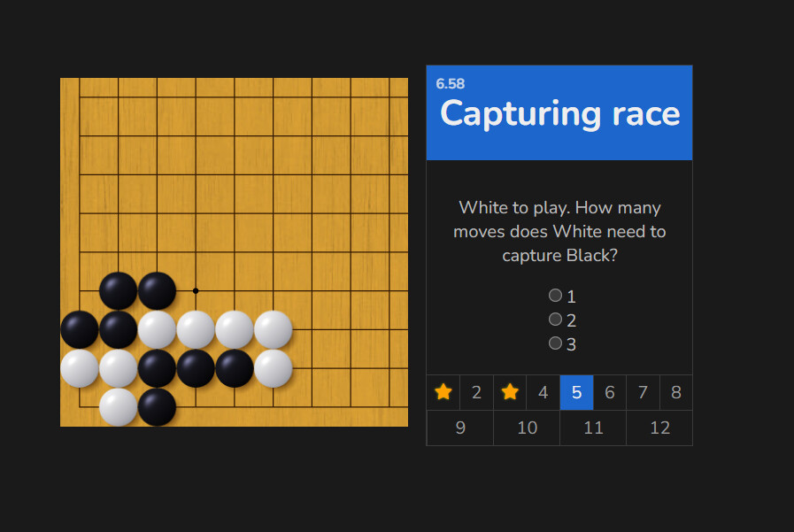Click the leftmost black stone on the board edge
The height and width of the screenshot is (532, 794).
[x=80, y=329]
